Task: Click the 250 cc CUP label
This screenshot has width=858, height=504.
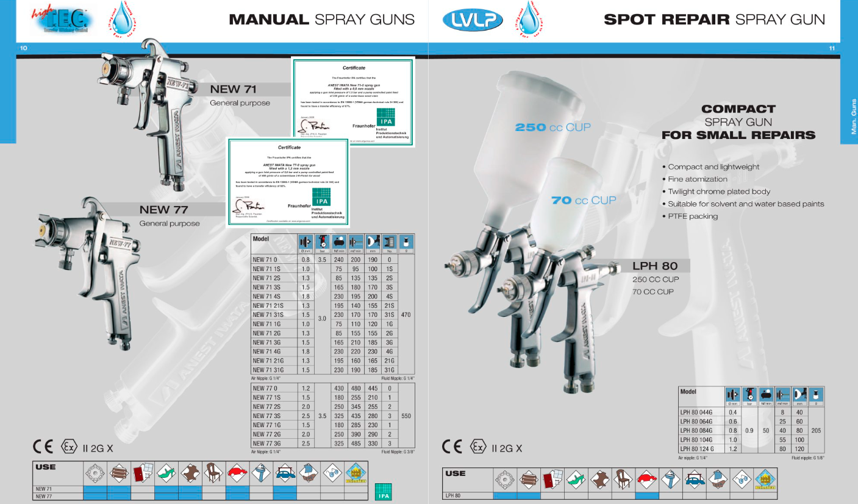Action: (553, 127)
